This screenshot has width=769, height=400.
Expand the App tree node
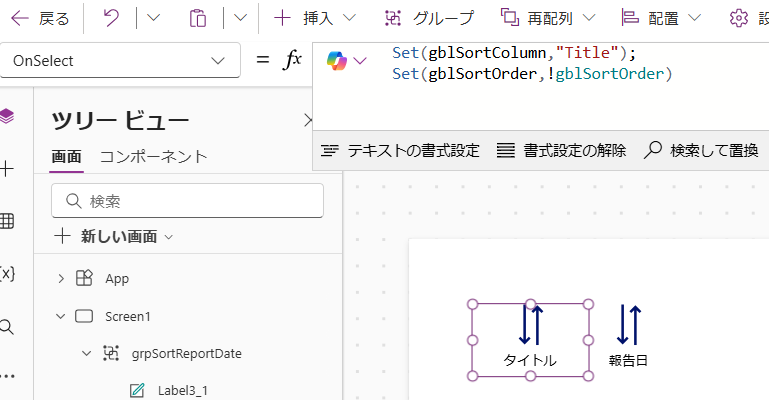[61, 279]
